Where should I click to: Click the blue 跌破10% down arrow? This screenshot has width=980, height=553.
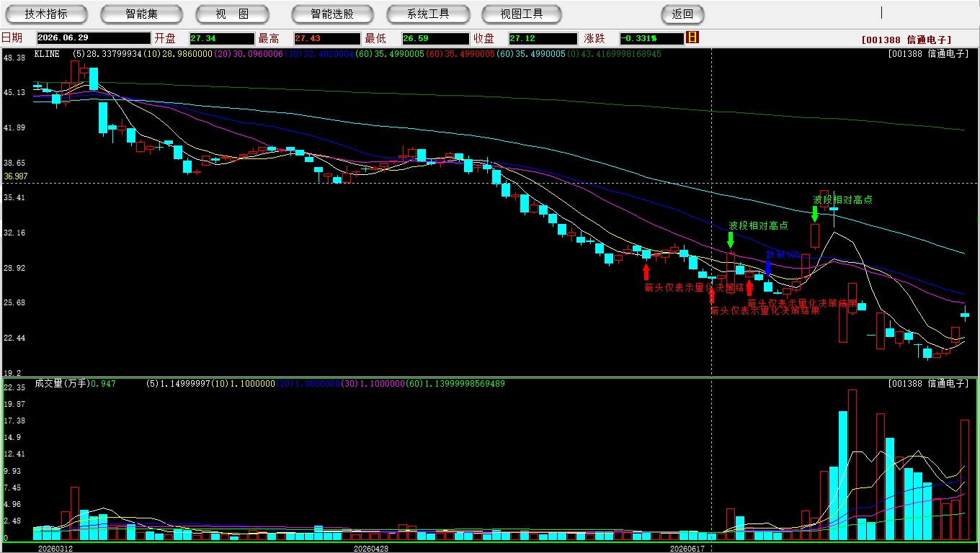[x=768, y=268]
